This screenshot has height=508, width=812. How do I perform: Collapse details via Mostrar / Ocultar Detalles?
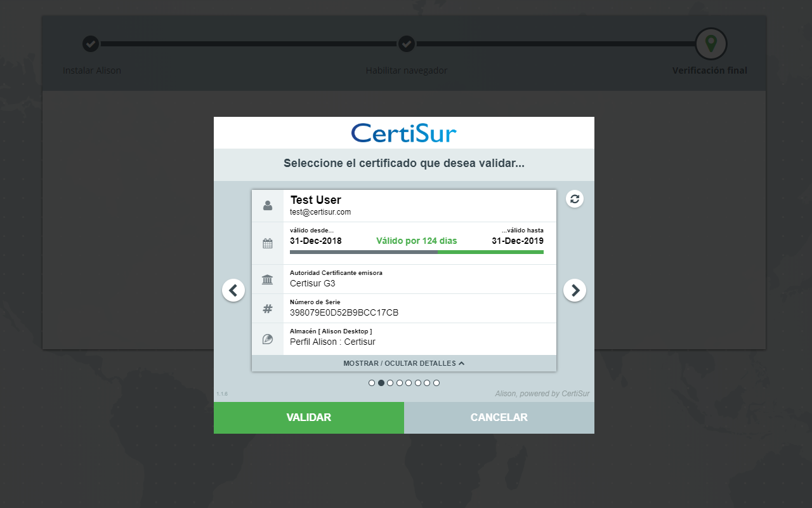click(400, 363)
